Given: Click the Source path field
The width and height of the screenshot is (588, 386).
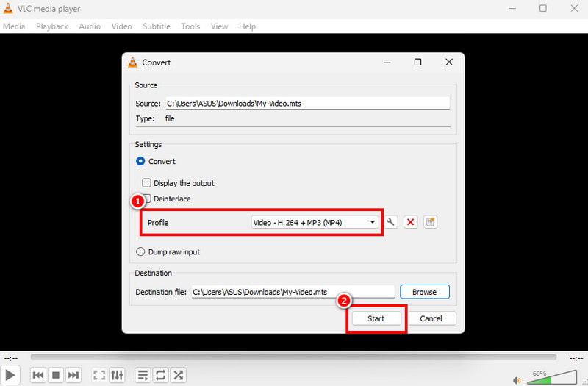Looking at the screenshot, I should 307,103.
